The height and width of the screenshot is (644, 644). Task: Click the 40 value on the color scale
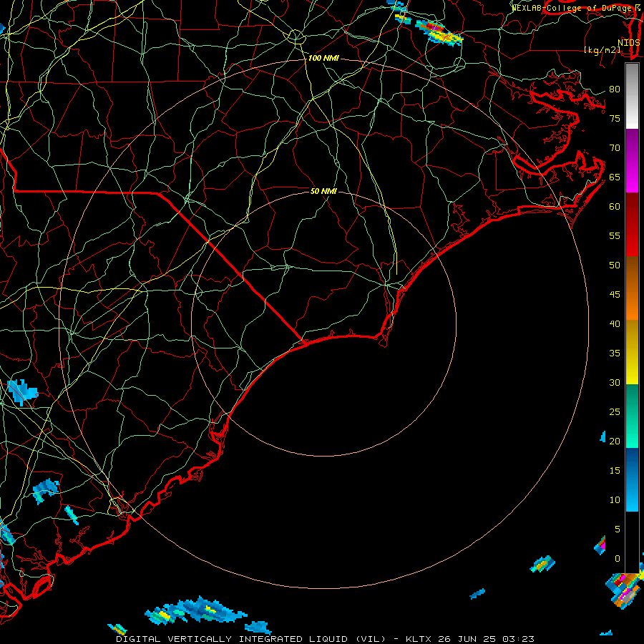pyautogui.click(x=615, y=323)
